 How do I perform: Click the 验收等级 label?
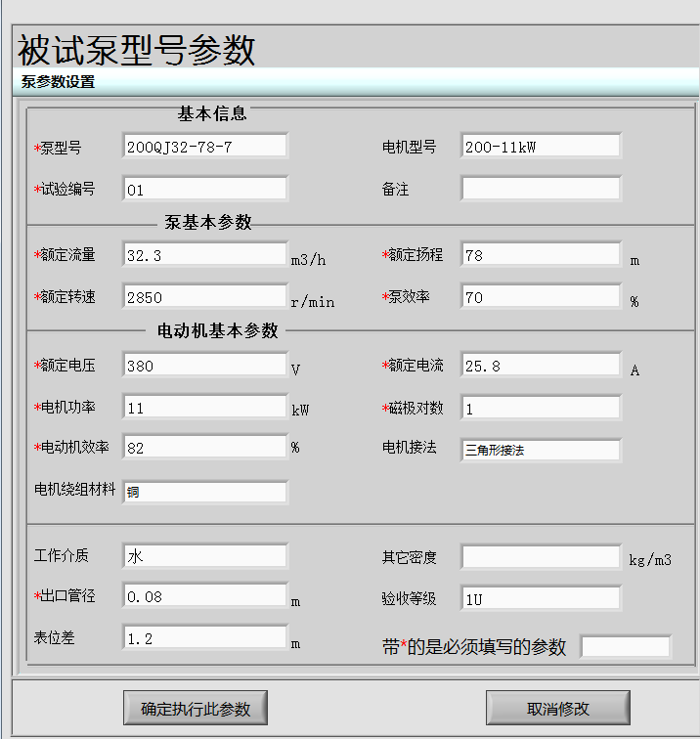(x=409, y=598)
